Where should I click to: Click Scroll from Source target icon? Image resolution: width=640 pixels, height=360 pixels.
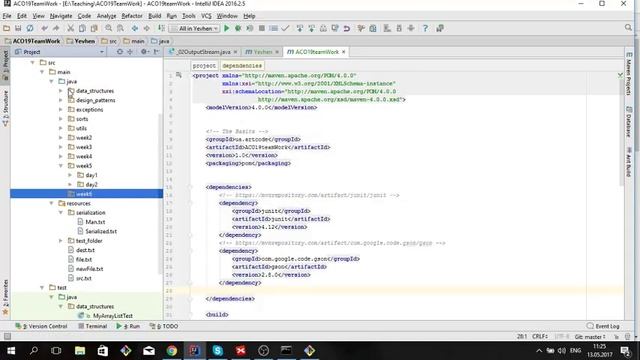[120, 52]
